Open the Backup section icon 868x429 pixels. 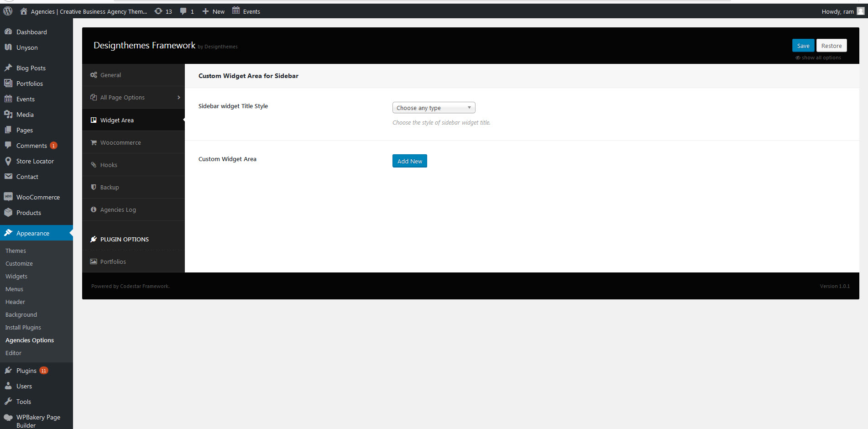[94, 187]
